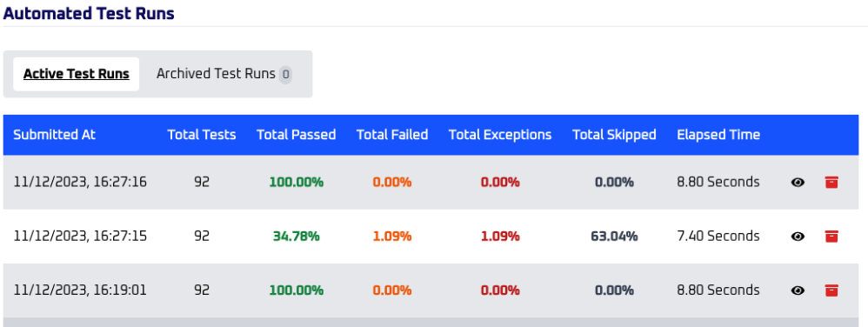Viewport: 868px width, 327px height.
Task: Click the Total Skipped column header
Action: pos(614,135)
